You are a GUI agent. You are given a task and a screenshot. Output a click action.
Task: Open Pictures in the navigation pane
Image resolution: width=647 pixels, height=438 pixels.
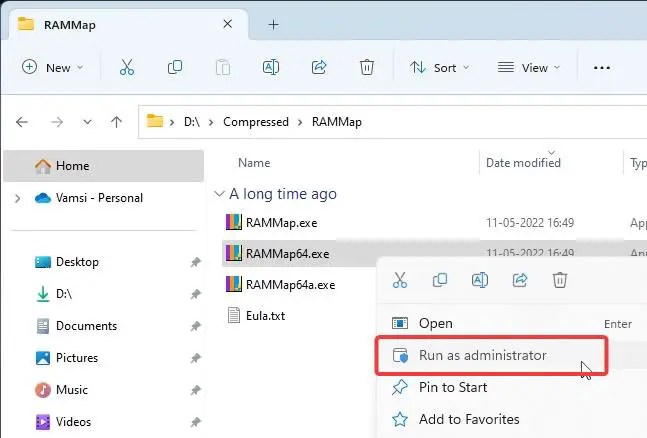77,358
